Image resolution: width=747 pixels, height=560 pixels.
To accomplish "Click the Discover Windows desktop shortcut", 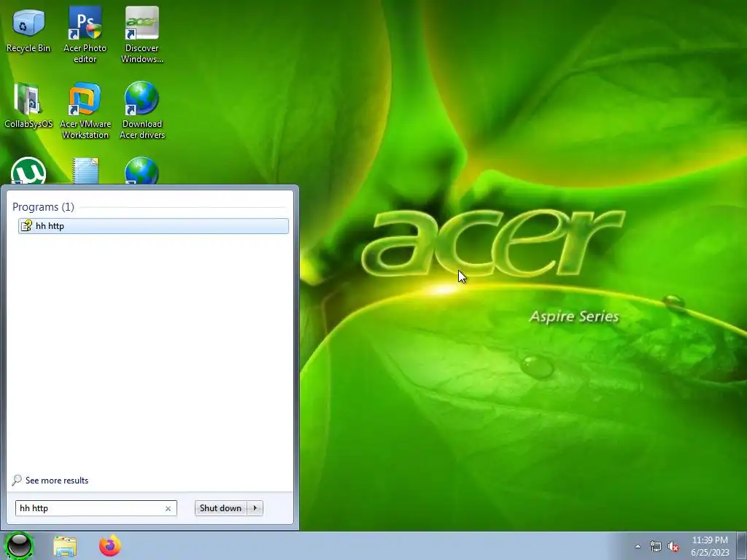I will pyautogui.click(x=142, y=34).
